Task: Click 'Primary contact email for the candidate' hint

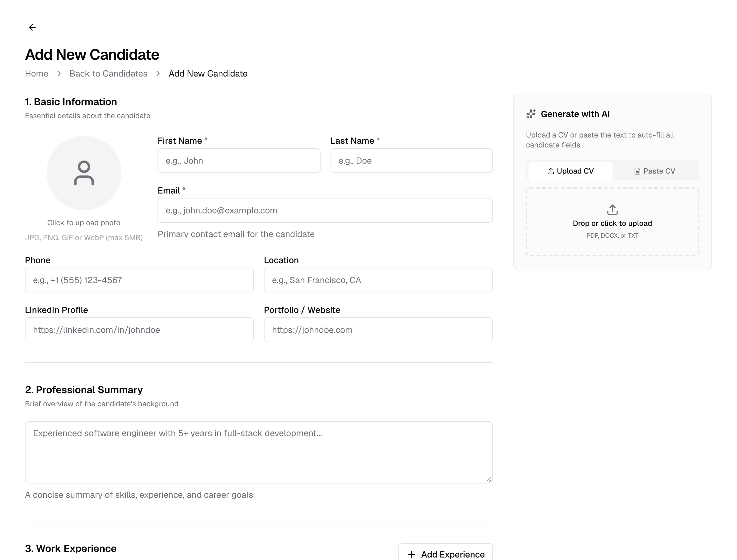Action: tap(236, 234)
